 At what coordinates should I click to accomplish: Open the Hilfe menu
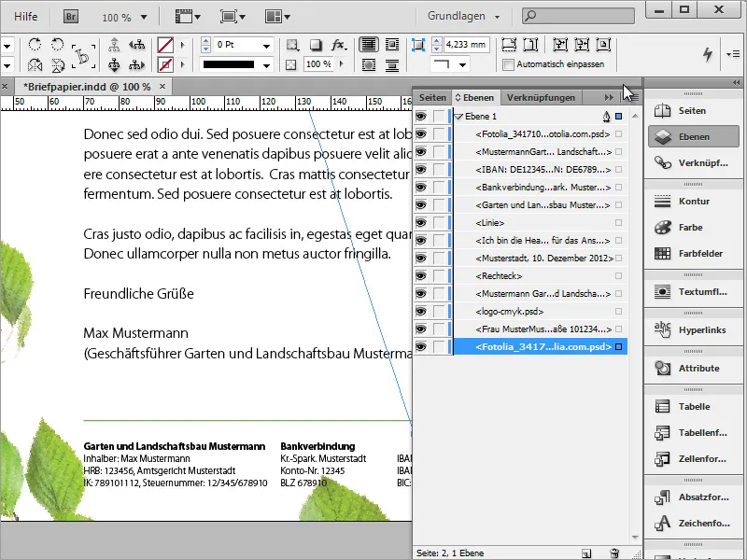tap(26, 17)
